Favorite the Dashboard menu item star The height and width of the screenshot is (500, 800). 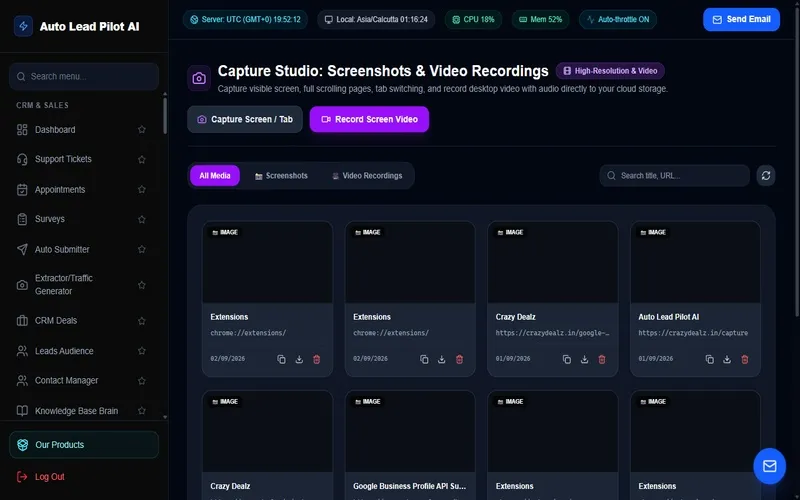(x=142, y=130)
